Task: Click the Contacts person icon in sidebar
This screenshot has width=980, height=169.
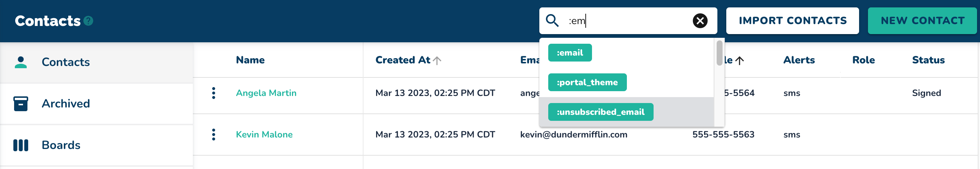Action: pyautogui.click(x=20, y=62)
